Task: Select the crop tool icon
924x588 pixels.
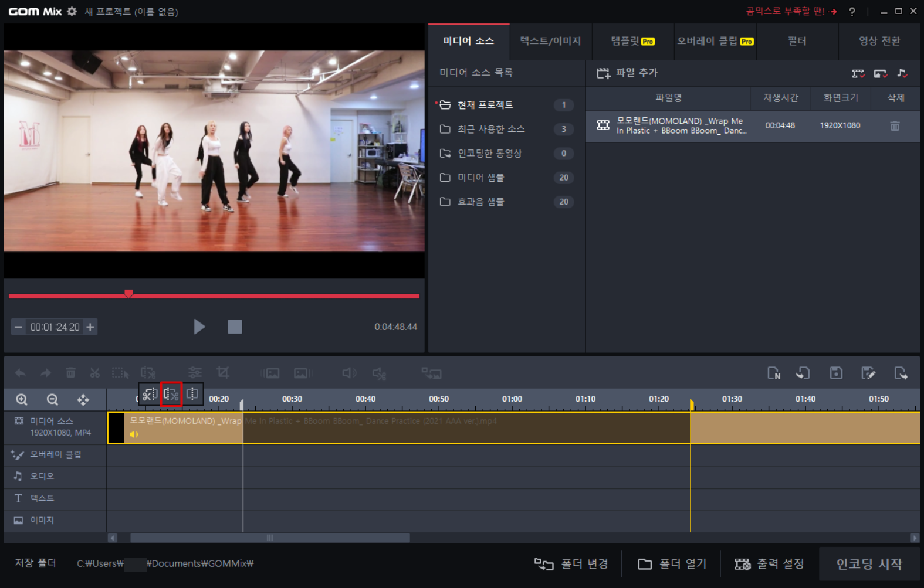Action: click(222, 373)
